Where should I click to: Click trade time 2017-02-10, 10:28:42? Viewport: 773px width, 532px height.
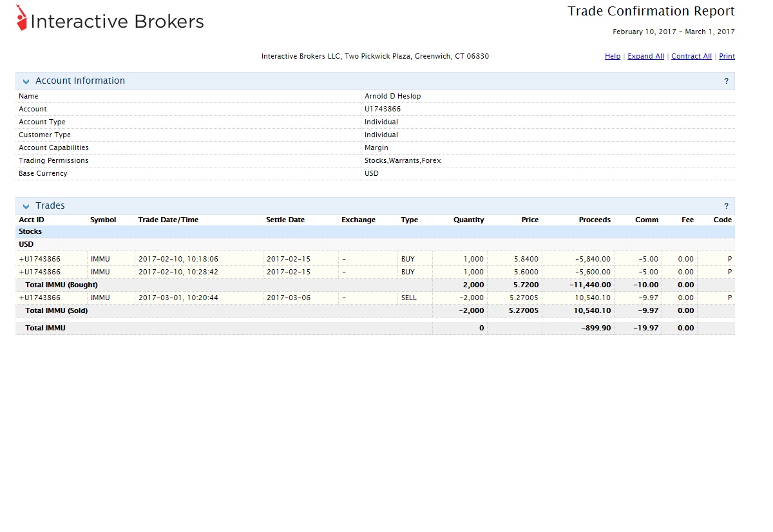(x=178, y=272)
